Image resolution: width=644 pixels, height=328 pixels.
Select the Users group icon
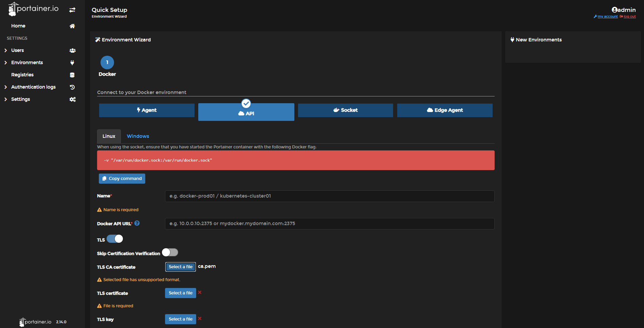click(x=72, y=50)
